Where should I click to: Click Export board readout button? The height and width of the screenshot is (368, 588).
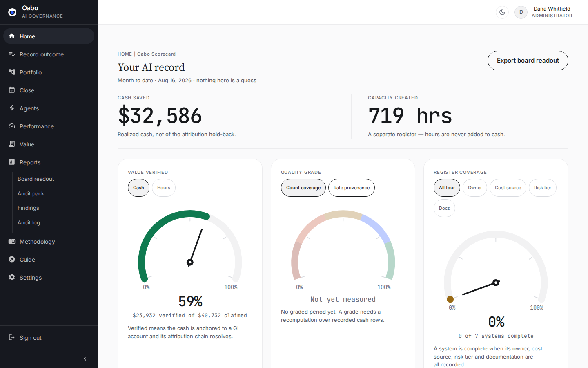(x=528, y=61)
